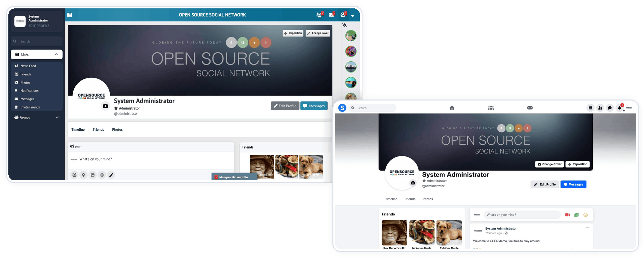This screenshot has height=258, width=644.
Task: Open the Mckenna Huels friend thumbnail in the light theme
Action: 422,233
